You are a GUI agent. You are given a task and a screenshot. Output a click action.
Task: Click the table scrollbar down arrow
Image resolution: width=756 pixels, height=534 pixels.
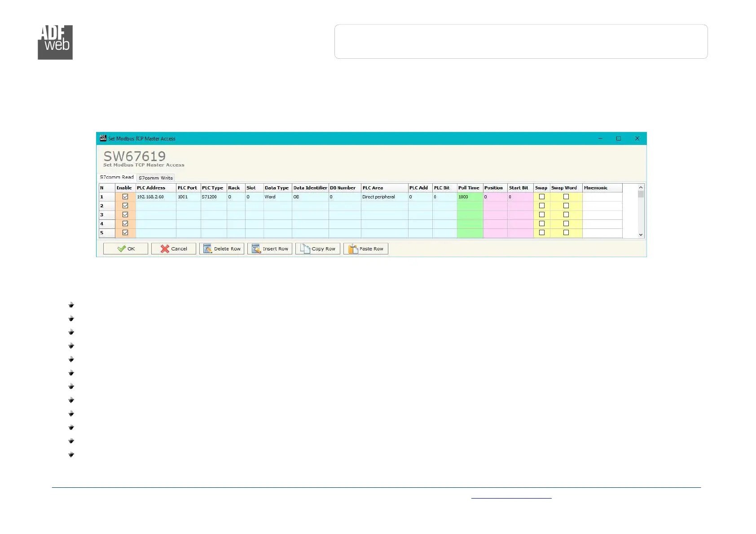pyautogui.click(x=641, y=235)
